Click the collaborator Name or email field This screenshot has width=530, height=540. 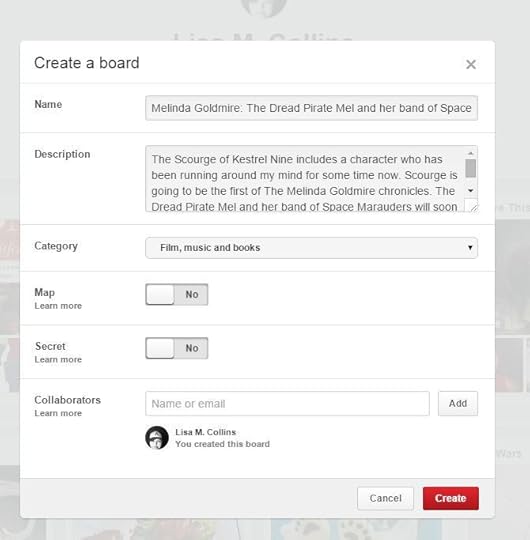pyautogui.click(x=287, y=404)
